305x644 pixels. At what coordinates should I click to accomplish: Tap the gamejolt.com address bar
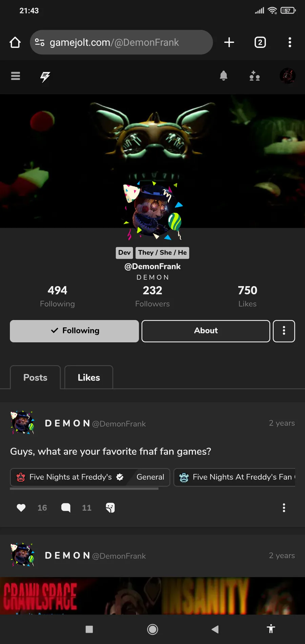click(121, 42)
